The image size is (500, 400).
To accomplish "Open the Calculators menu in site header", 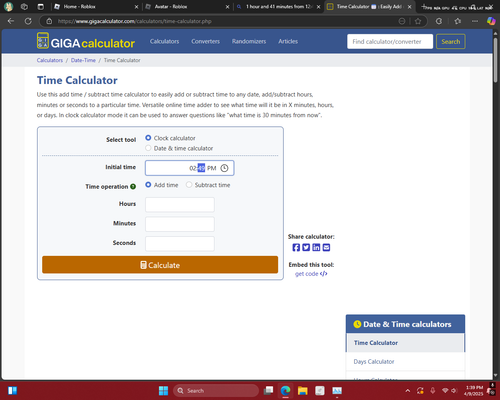I will point(164,41).
